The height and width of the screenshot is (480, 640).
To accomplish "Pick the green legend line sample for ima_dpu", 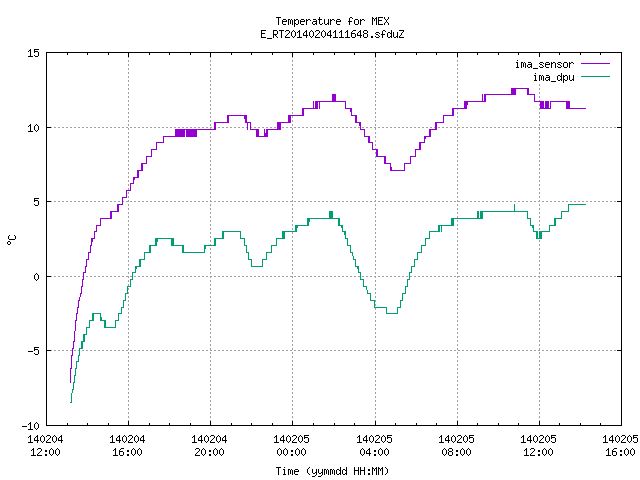I will 595,77.
